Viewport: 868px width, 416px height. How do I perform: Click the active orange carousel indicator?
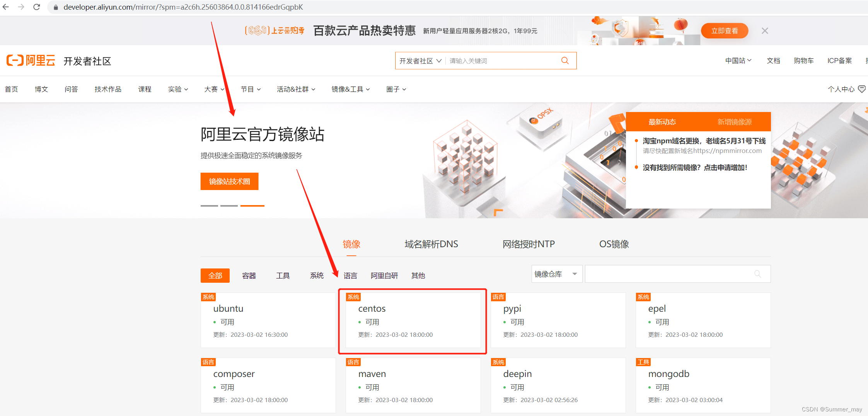point(252,206)
